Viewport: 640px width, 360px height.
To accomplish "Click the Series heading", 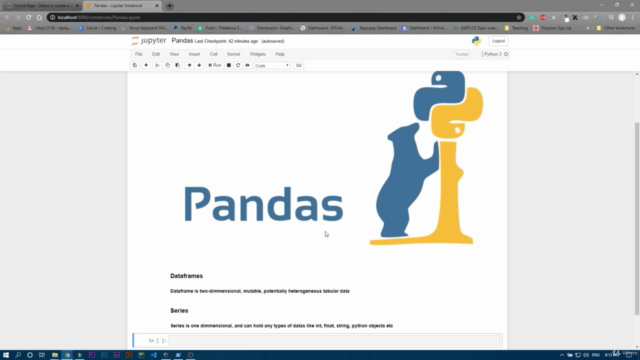I will [x=179, y=311].
